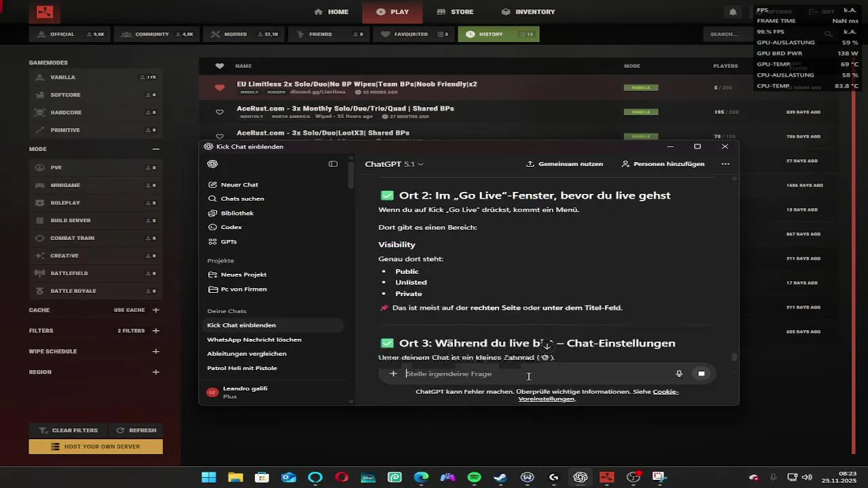Expand the Filters section
This screenshot has height=488, width=868.
[x=156, y=331]
